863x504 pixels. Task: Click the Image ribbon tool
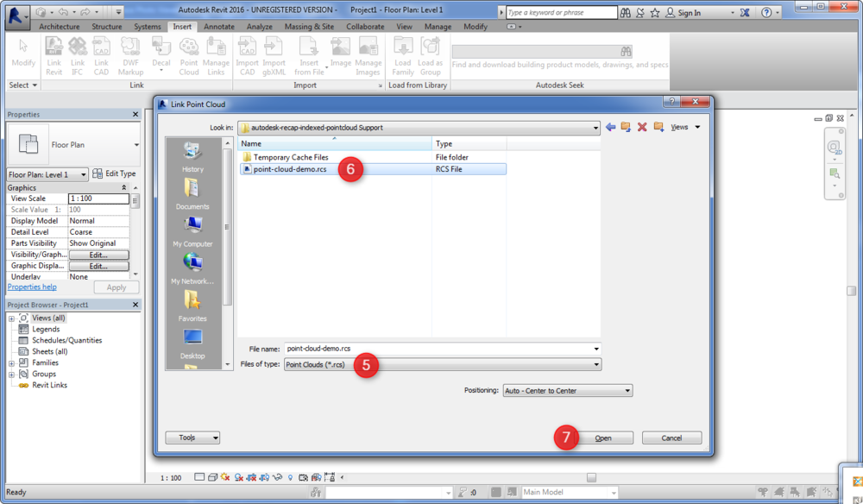coord(341,53)
